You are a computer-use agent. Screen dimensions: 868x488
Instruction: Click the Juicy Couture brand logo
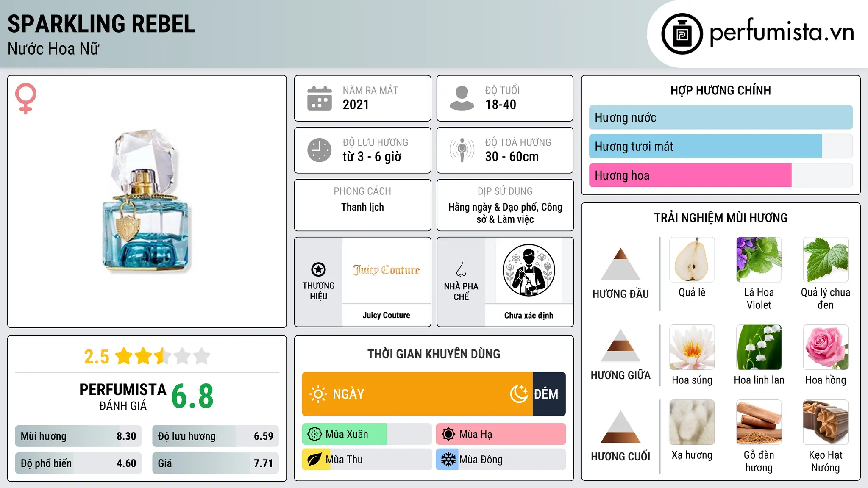coord(386,270)
